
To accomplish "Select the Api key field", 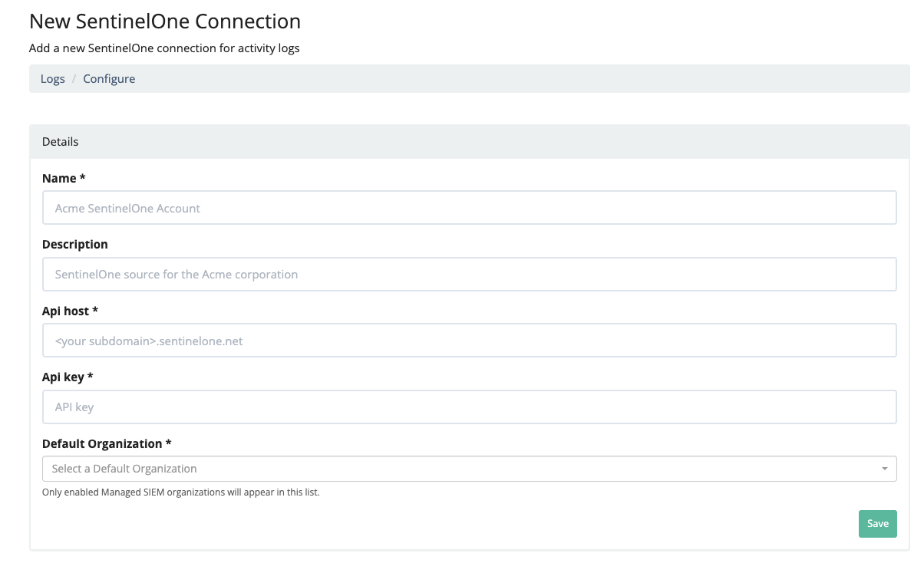I will [x=469, y=407].
